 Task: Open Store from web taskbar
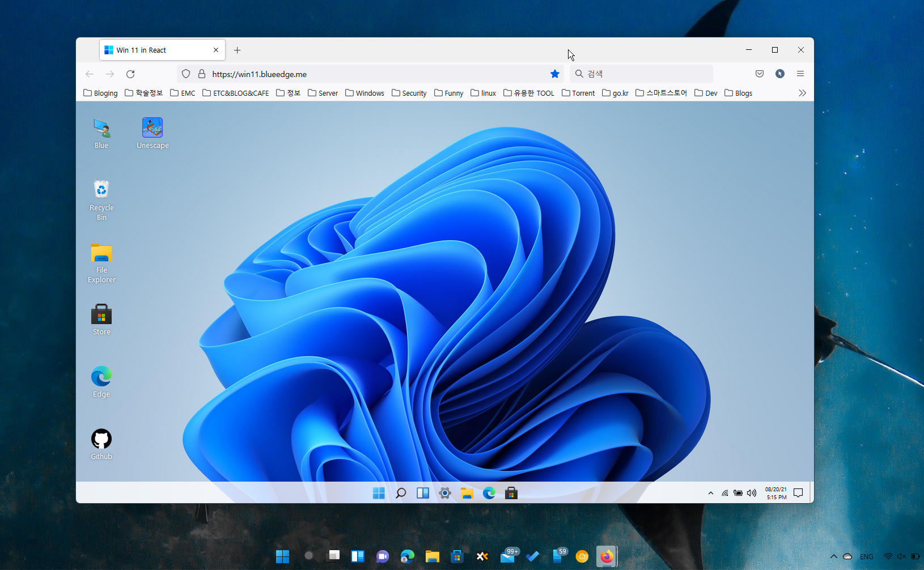coord(511,493)
